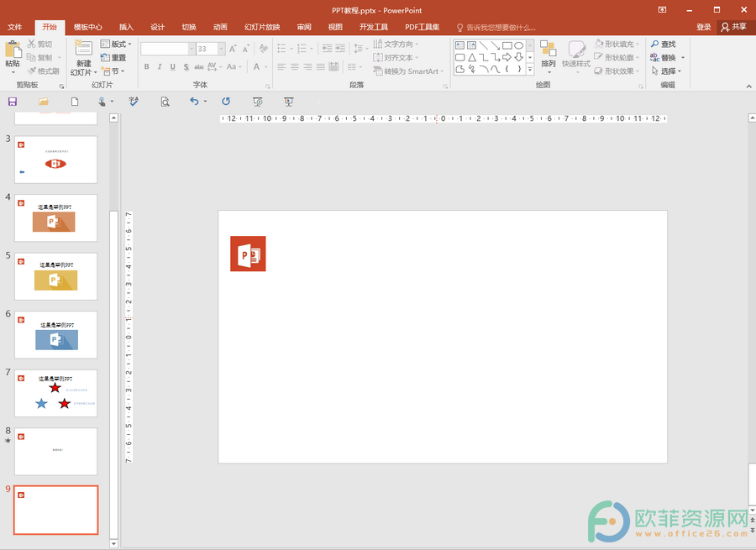Open the PDF工具集 tab
The height and width of the screenshot is (550, 756).
(x=422, y=27)
